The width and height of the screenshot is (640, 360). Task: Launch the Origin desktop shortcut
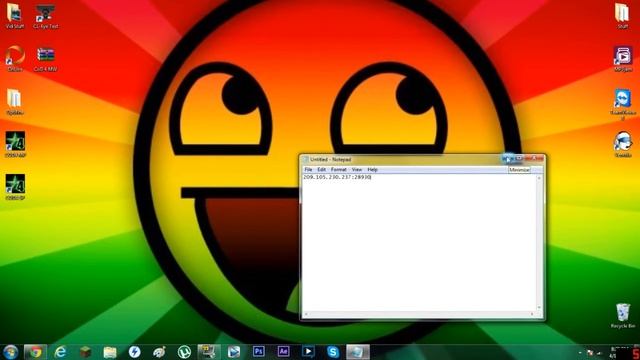(x=15, y=58)
